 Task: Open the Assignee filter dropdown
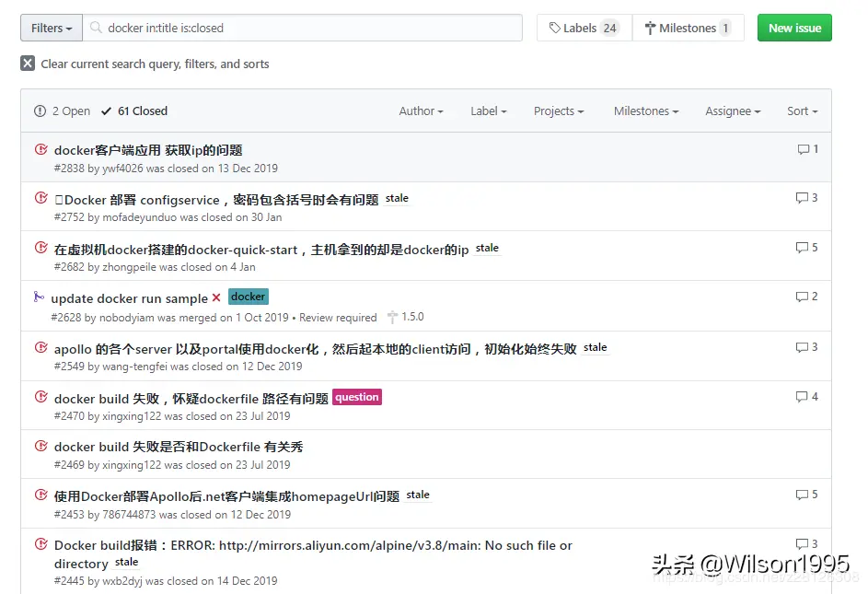pyautogui.click(x=731, y=111)
